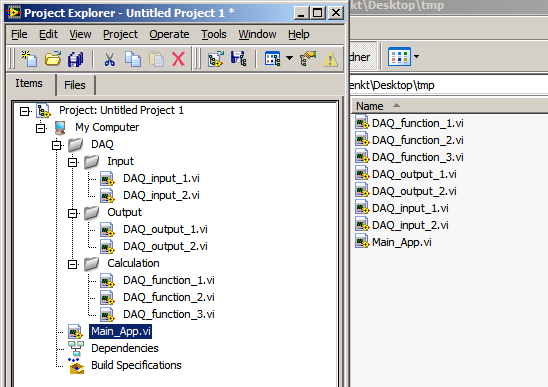
Task: Click the Cut scissors icon
Action: pos(109,59)
